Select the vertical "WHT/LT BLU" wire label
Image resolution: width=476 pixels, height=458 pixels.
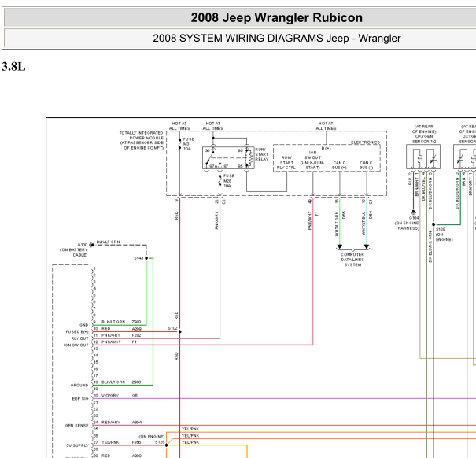coord(363,223)
